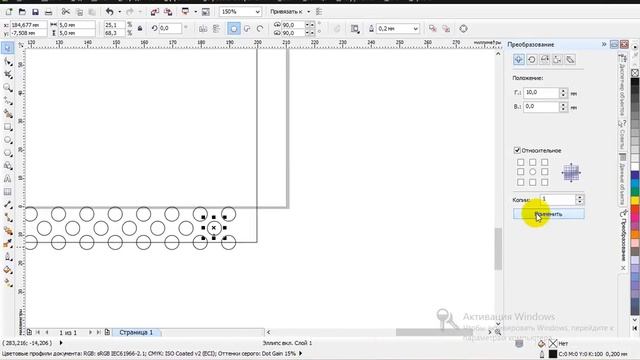Open the Привязать к dropdown

click(308, 12)
